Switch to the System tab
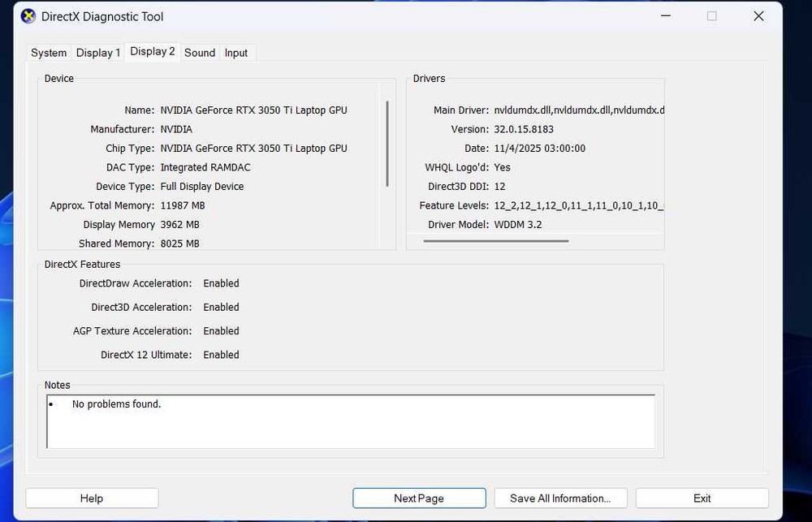 49,53
